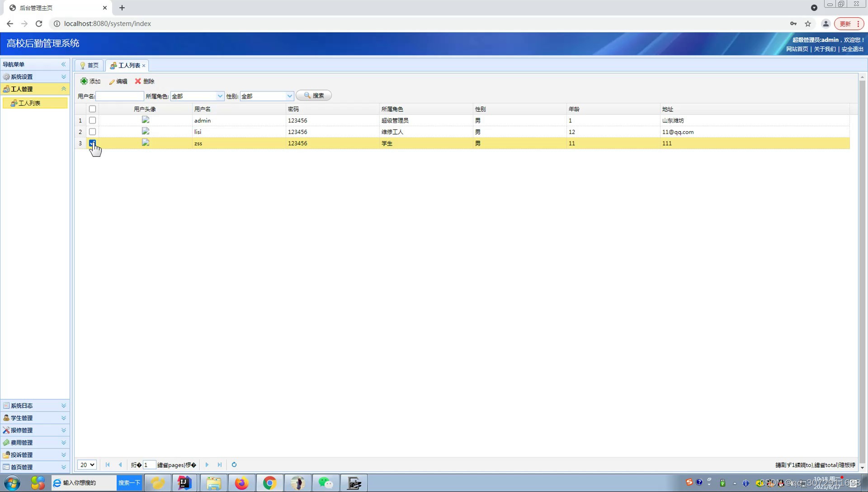Expand the 学生管理 menu section
Screen dimensions: 868x492
[x=35, y=418]
